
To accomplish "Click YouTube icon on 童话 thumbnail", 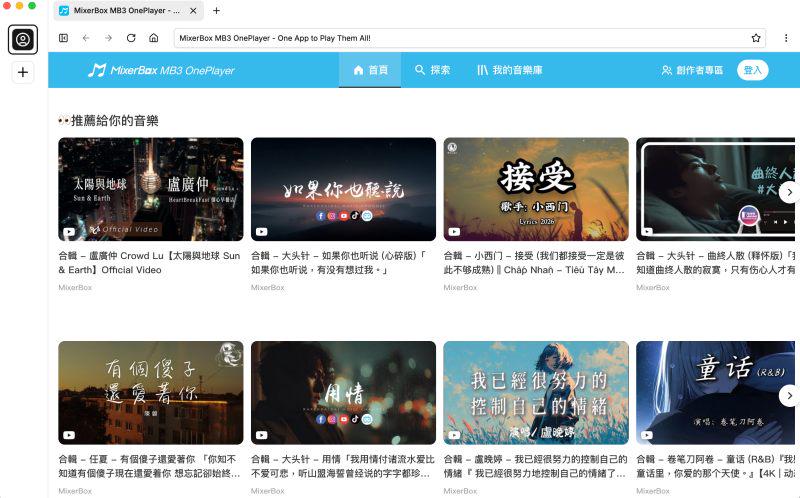I will (647, 435).
